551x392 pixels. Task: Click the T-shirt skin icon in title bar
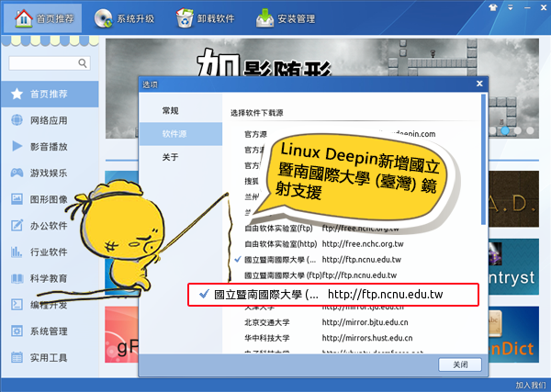click(493, 7)
